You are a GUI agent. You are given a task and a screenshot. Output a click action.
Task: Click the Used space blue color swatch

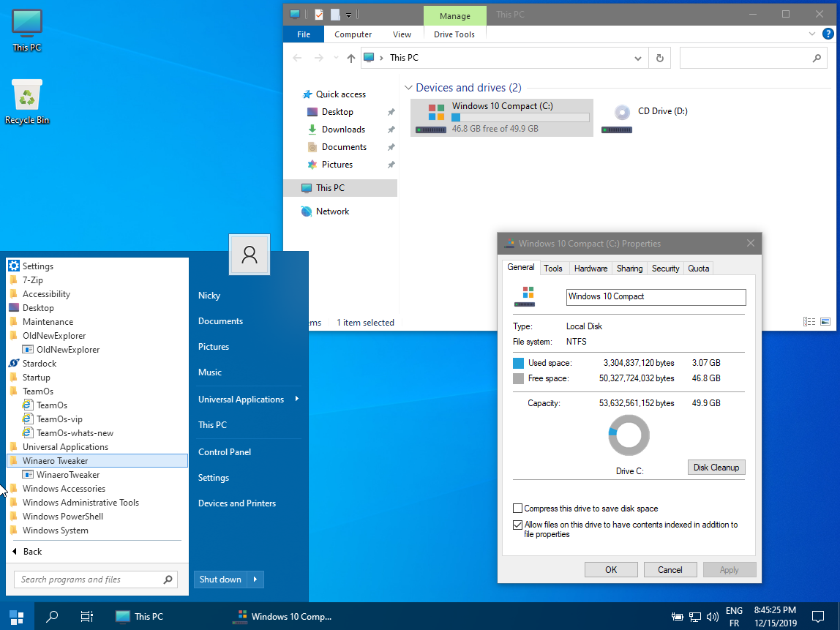pos(518,363)
